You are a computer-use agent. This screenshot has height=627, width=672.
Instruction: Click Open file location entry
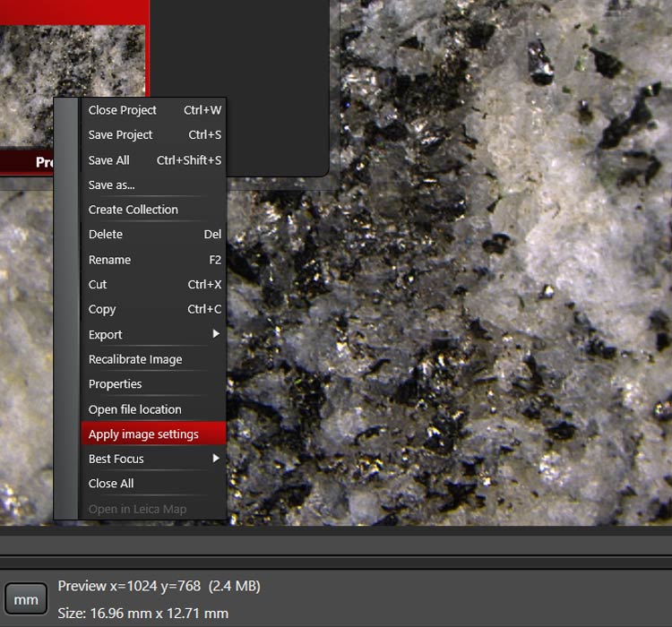pyautogui.click(x=135, y=409)
